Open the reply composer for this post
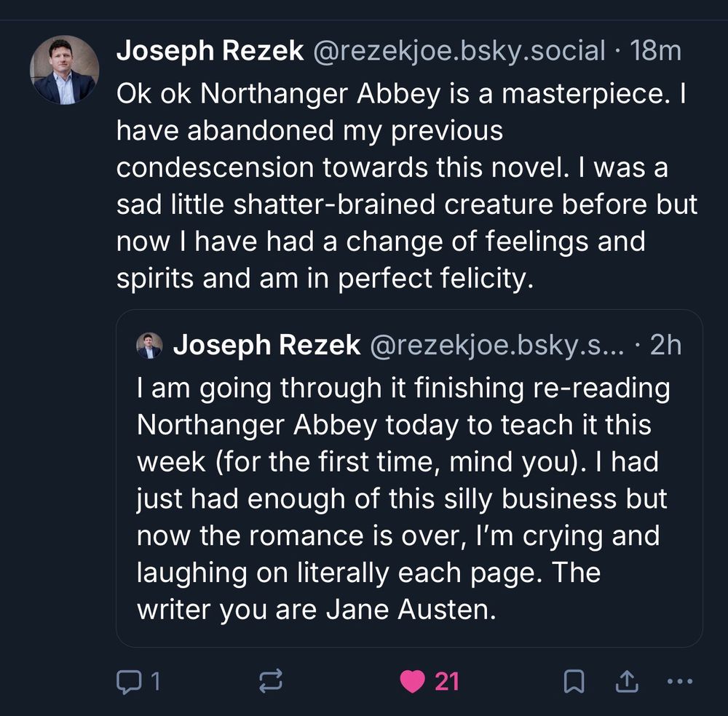The height and width of the screenshot is (716, 728). pos(131,681)
